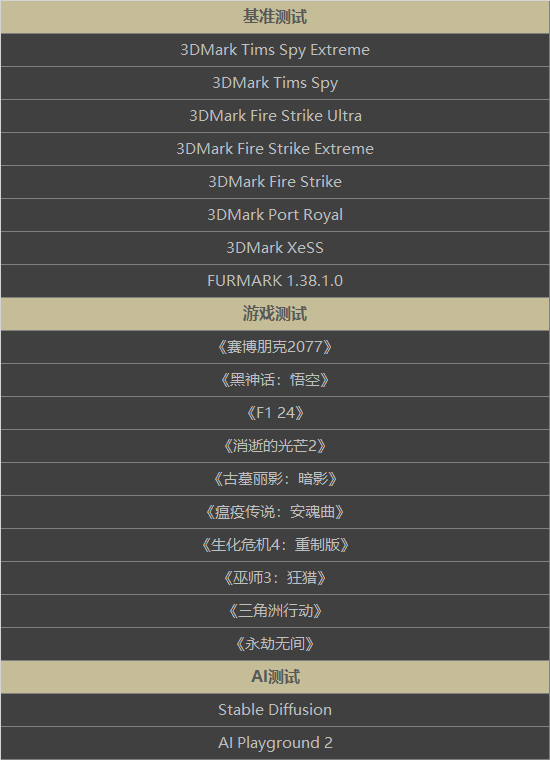Select the 《赛博朋克2077》 row
The image size is (550, 760).
tap(275, 347)
